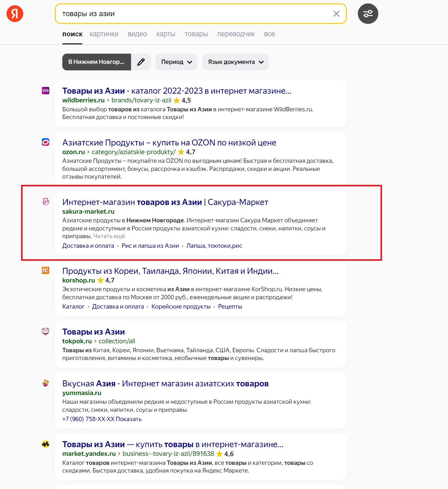Open search settings filter icon
448x489 pixels.
[x=368, y=14]
